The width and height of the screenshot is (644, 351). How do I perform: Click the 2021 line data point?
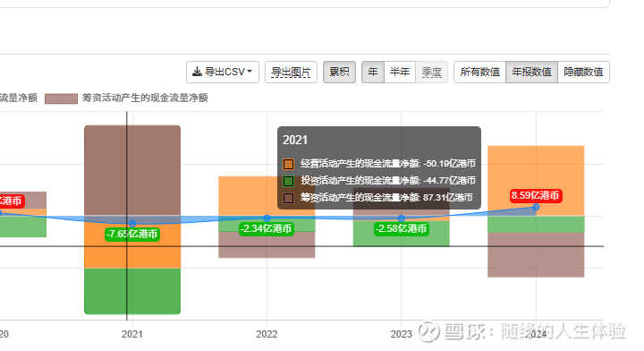coord(132,224)
